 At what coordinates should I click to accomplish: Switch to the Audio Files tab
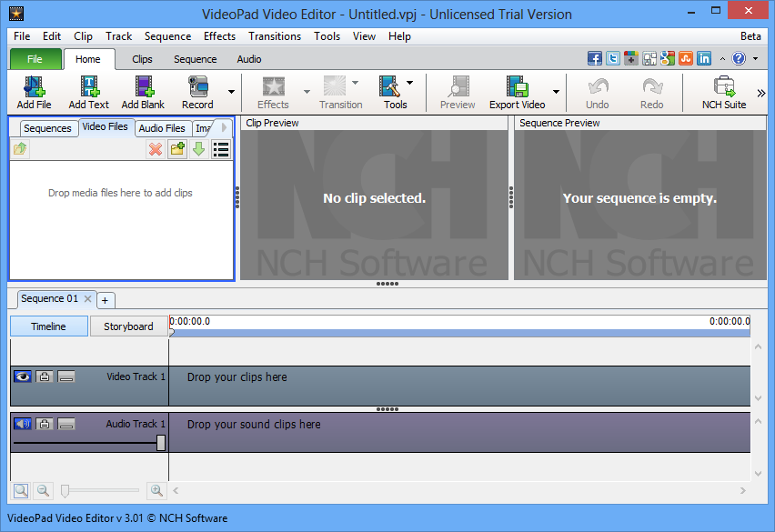(161, 127)
